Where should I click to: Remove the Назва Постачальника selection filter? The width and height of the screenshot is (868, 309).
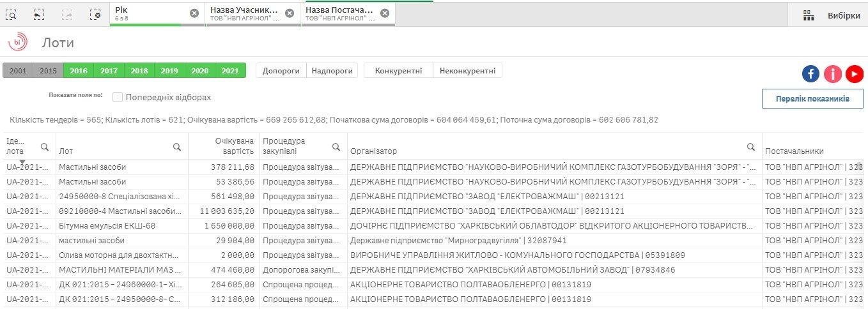[x=384, y=13]
